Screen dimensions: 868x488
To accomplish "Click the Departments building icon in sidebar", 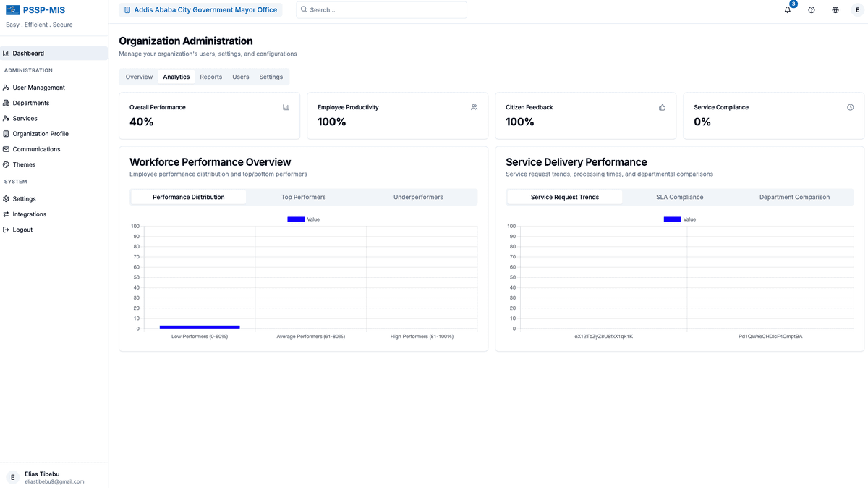I will click(8, 103).
